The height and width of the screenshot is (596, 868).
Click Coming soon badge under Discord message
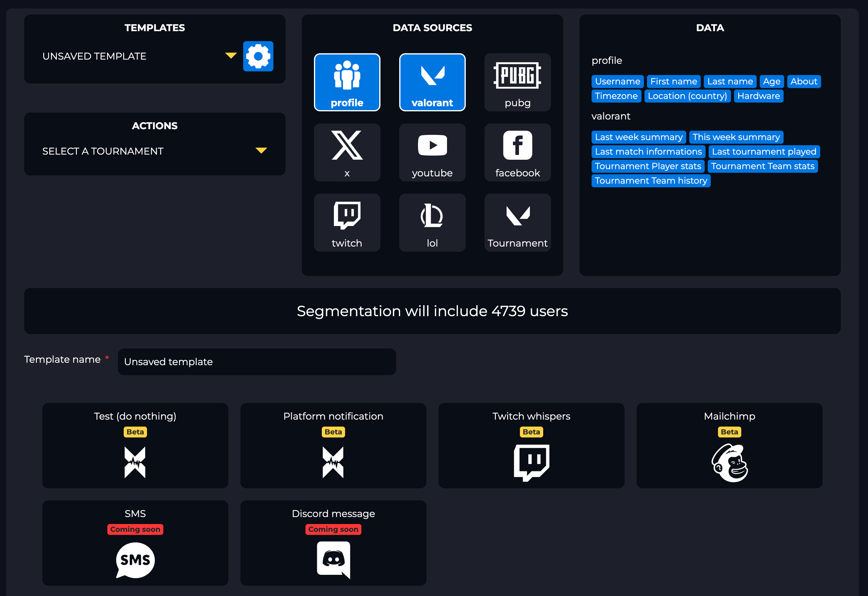click(333, 529)
